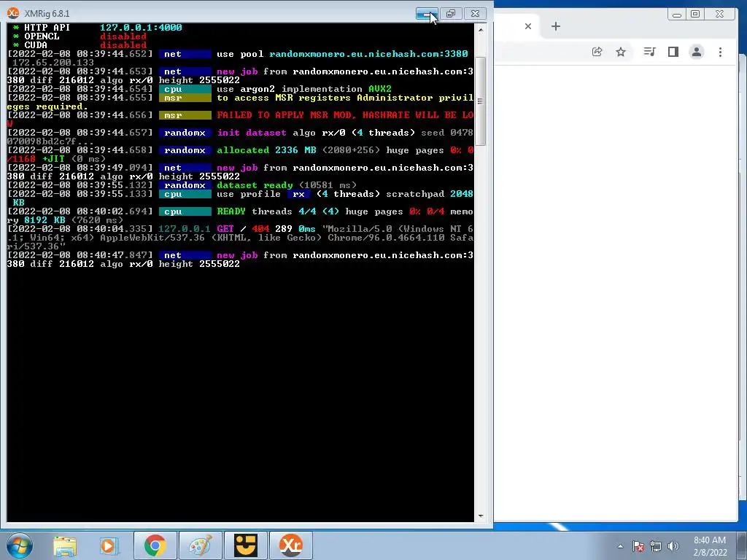Screen dimensions: 747x560
Task: Click the 'init dataset' randomx log text
Action: (252, 133)
